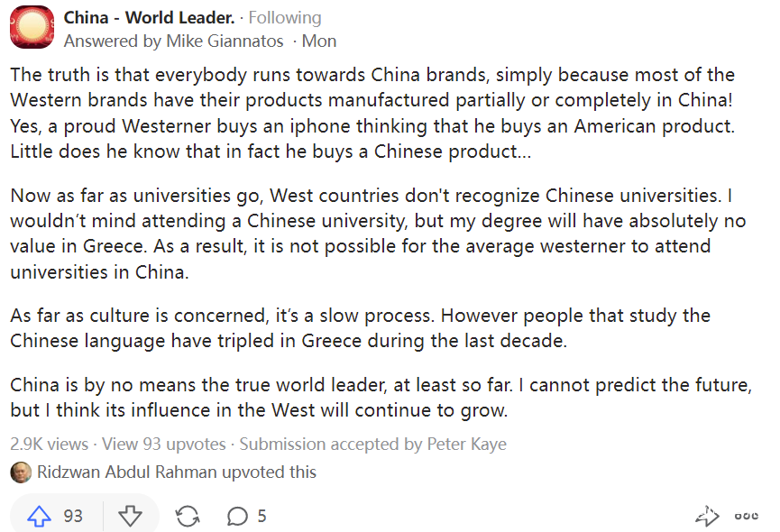Screen dimensions: 780x532
Task: Click the final paragraph about true world leader
Action: point(379,399)
